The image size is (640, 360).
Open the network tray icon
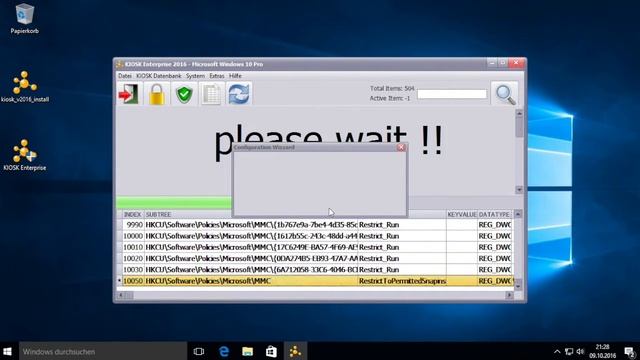pos(569,351)
